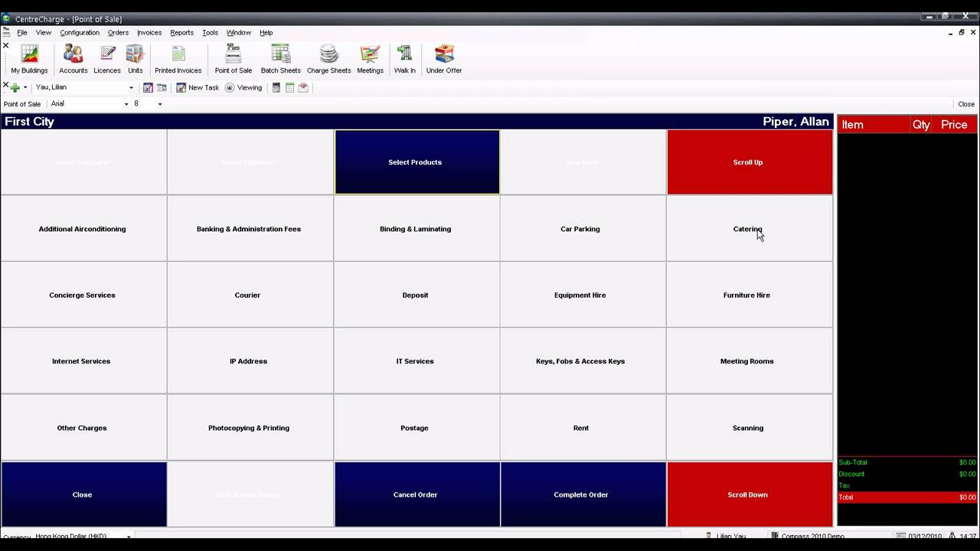The image size is (980, 551).
Task: Click the card view icon before New Task
Action: click(162, 87)
